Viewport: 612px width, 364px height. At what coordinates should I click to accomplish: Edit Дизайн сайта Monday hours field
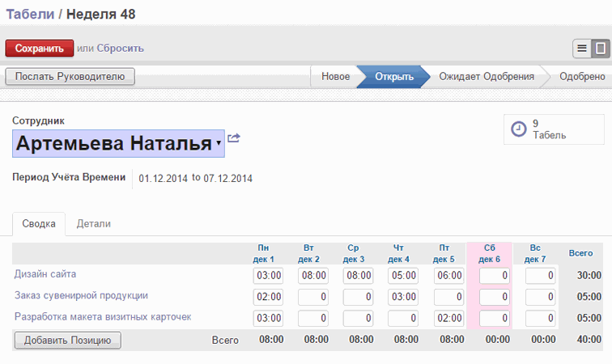pos(268,276)
